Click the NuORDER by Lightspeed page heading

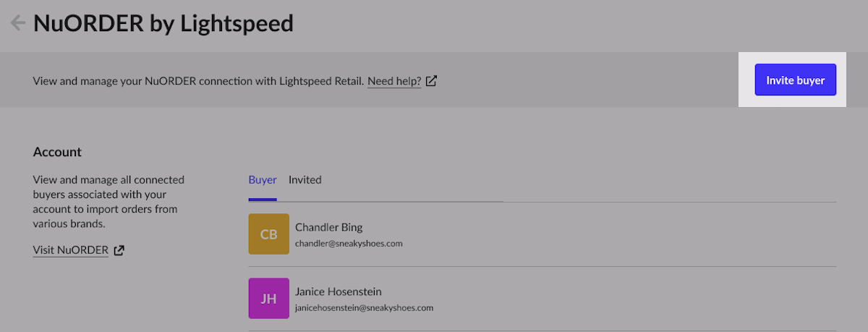pyautogui.click(x=163, y=23)
